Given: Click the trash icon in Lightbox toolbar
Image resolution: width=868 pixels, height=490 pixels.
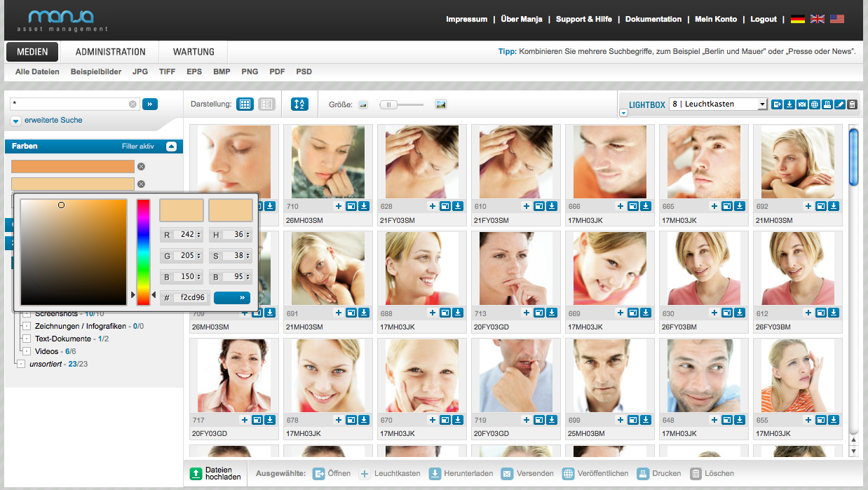Looking at the screenshot, I should coord(852,104).
